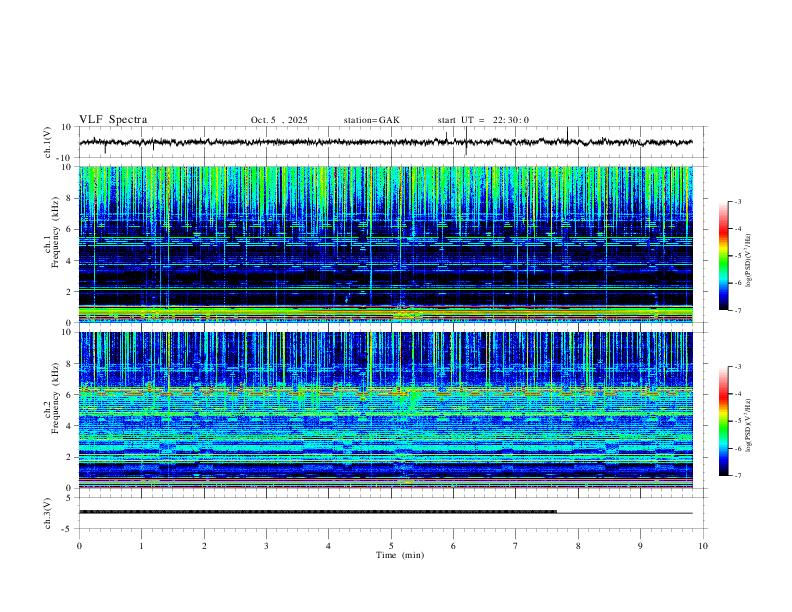The image size is (792, 612).
Task: Click the 'ch.3(V)' axis label
Action: coord(48,514)
